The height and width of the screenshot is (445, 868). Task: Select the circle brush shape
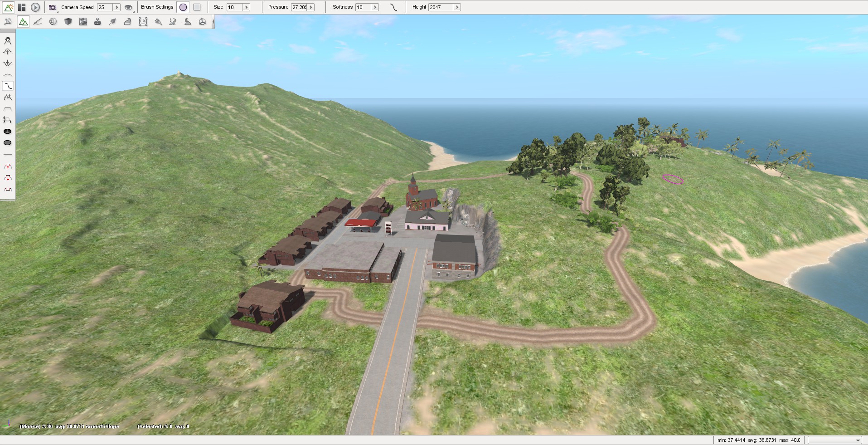(183, 7)
